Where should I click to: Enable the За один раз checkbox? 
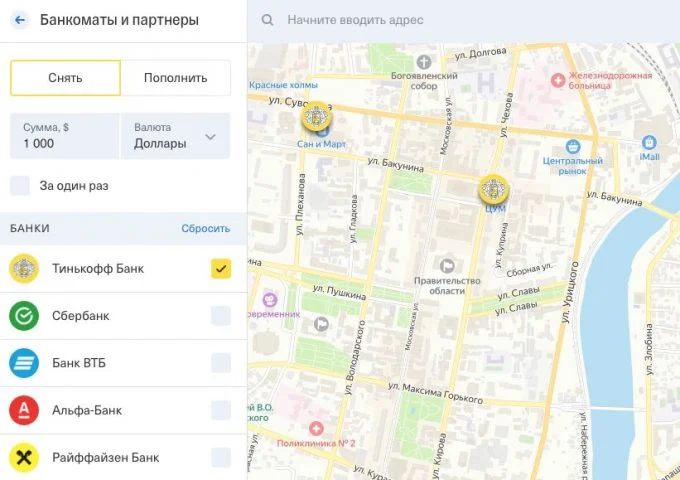(x=20, y=186)
